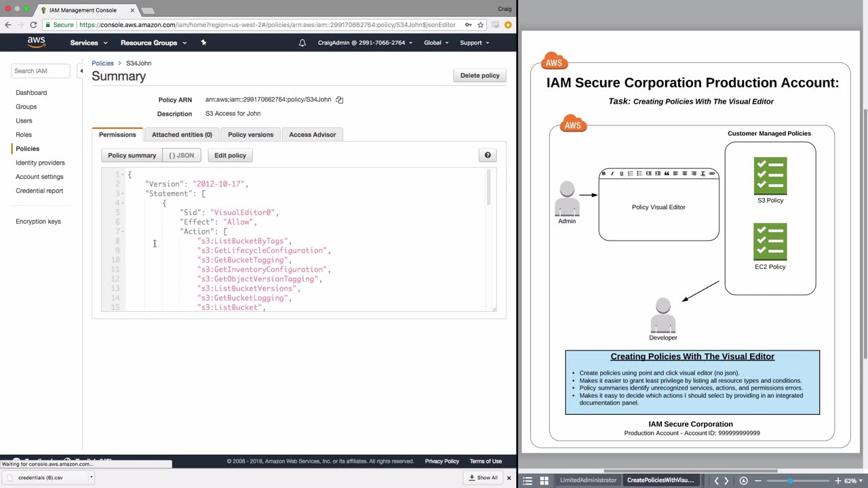This screenshot has height=488, width=868.
Task: Click the orange extension icon in Chrome toolbar
Action: click(508, 25)
